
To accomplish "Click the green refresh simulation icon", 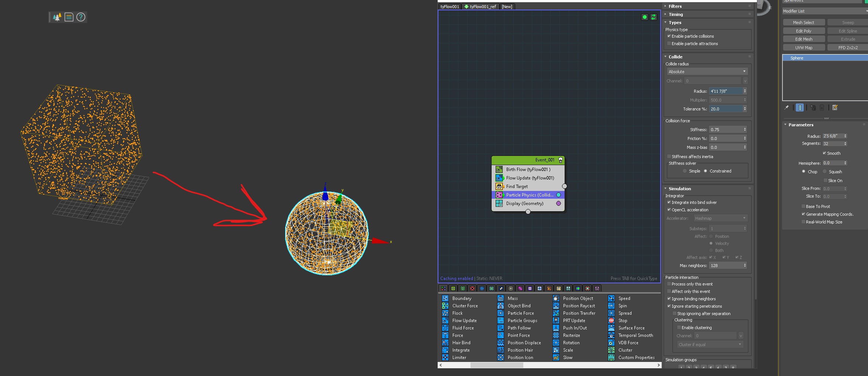I will pos(653,17).
